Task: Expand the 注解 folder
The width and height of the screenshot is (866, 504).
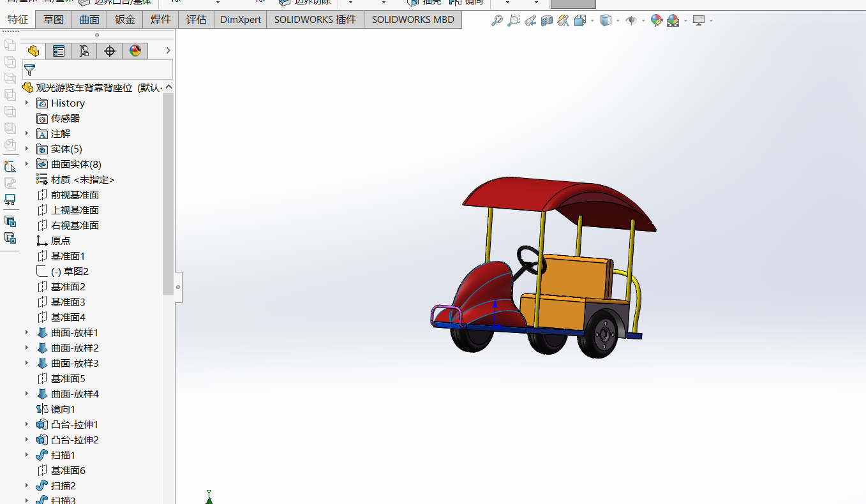Action: (x=27, y=133)
